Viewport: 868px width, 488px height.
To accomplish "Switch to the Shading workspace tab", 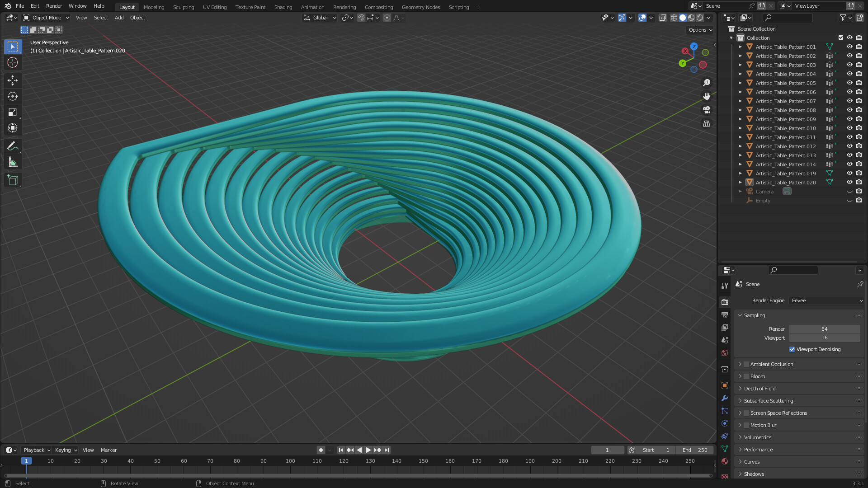I will 283,7.
